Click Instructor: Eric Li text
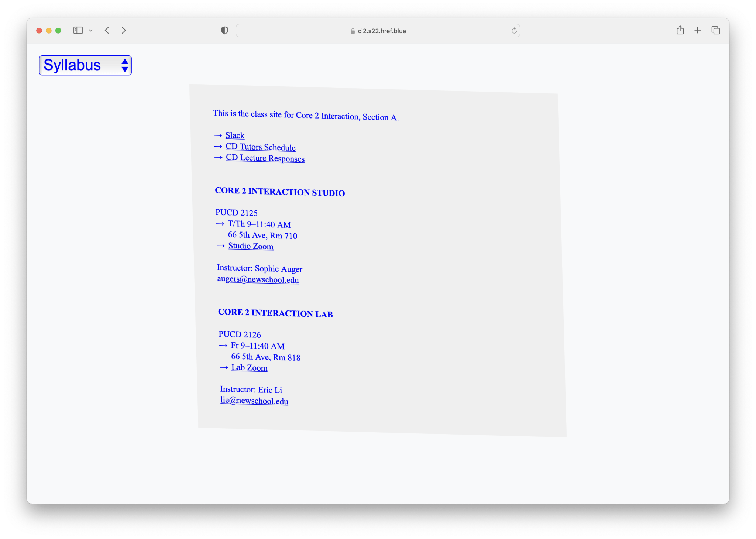The width and height of the screenshot is (756, 539). click(251, 389)
